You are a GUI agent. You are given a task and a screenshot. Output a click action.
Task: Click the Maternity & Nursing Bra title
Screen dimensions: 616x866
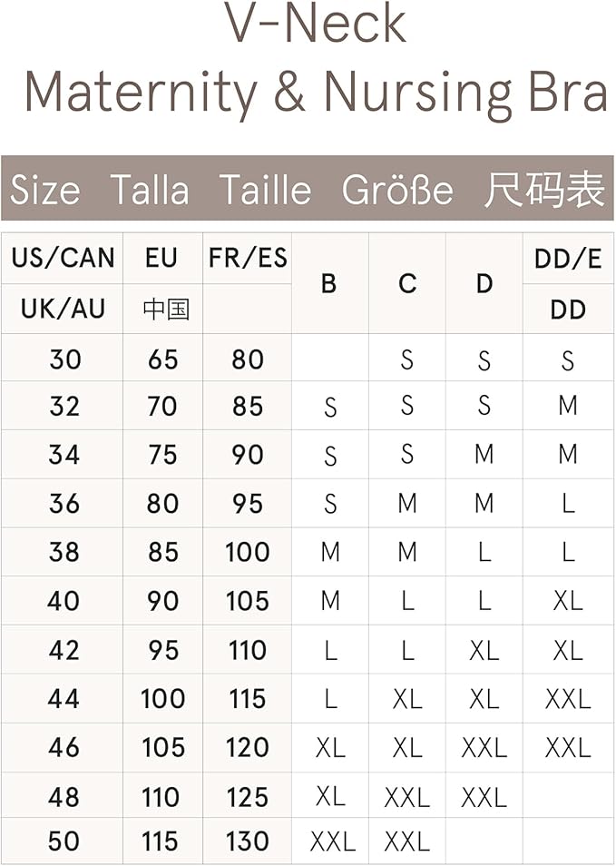coord(314,93)
